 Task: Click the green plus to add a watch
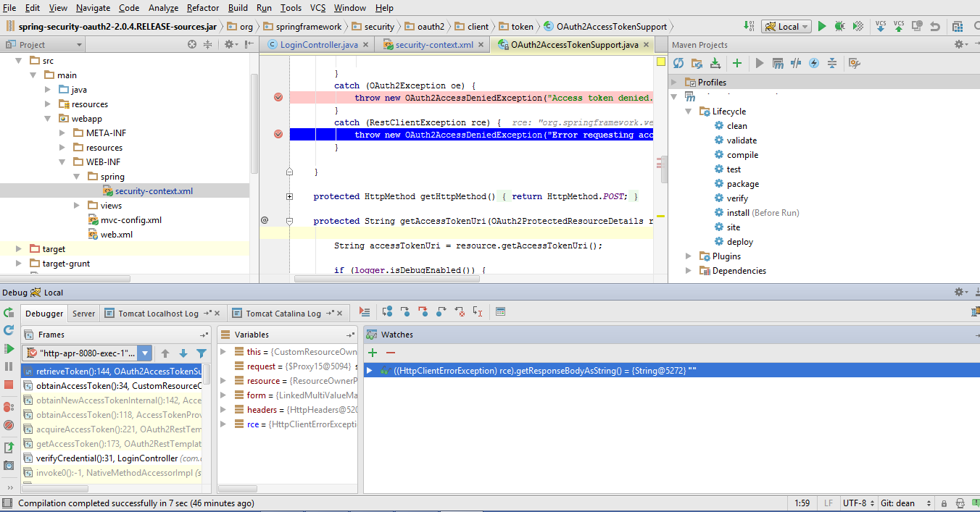(373, 353)
